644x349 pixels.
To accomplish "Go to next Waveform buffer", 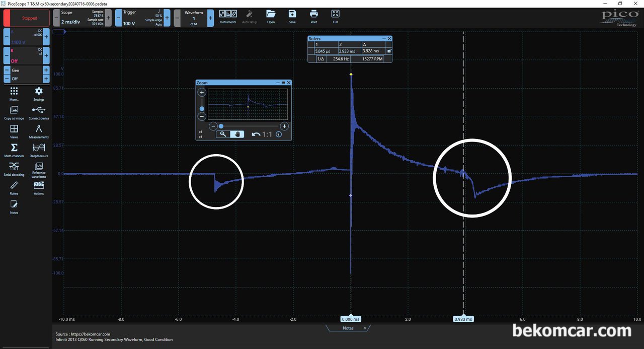I will pyautogui.click(x=211, y=18).
